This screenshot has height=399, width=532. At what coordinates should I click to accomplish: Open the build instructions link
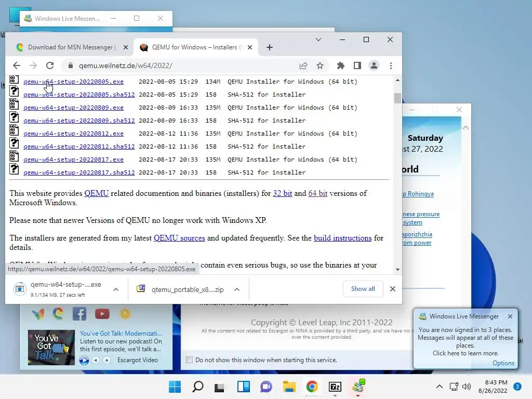click(x=343, y=238)
